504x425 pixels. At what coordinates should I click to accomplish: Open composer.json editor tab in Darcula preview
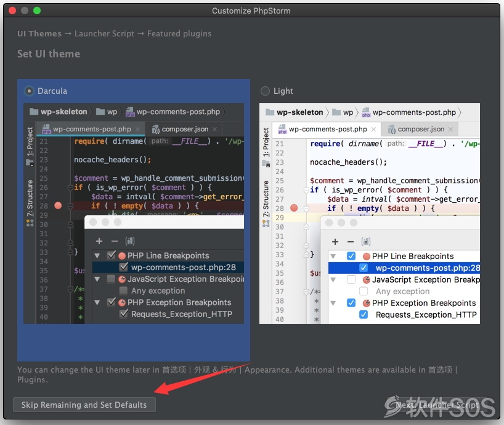tap(183, 130)
